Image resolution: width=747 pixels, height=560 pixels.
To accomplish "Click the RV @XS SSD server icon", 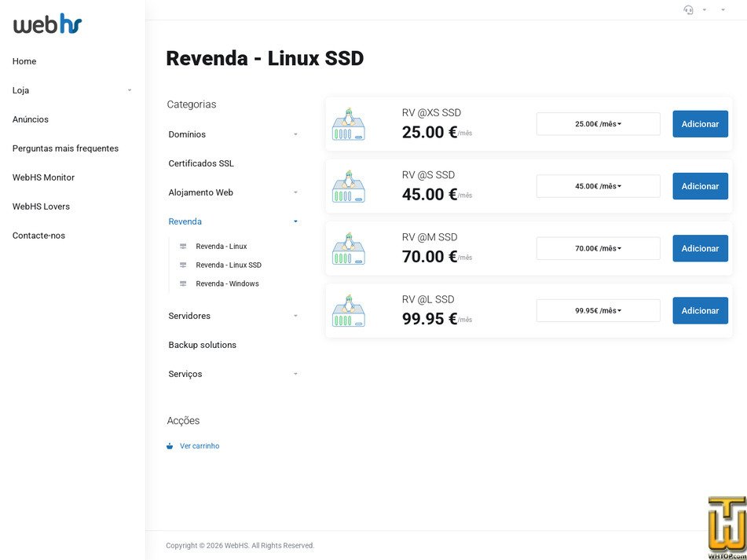I will [x=348, y=124].
